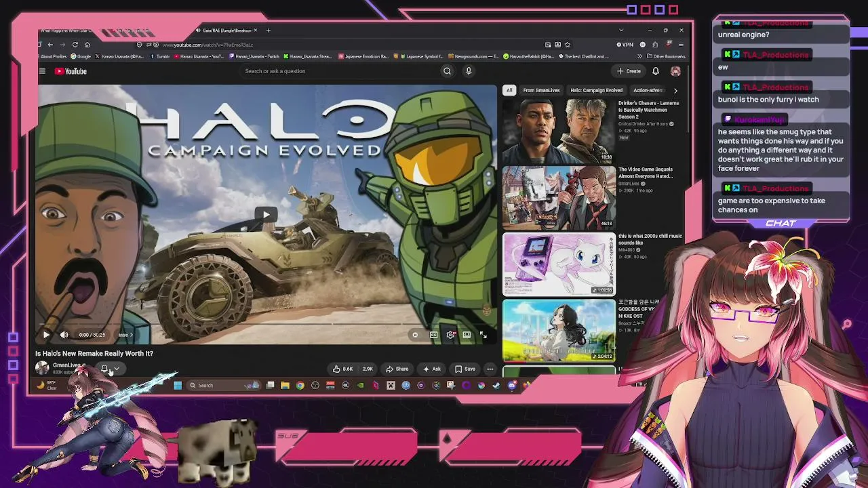This screenshot has width=868, height=488.
Task: Bookmark this page with the star icon
Action: point(568,45)
